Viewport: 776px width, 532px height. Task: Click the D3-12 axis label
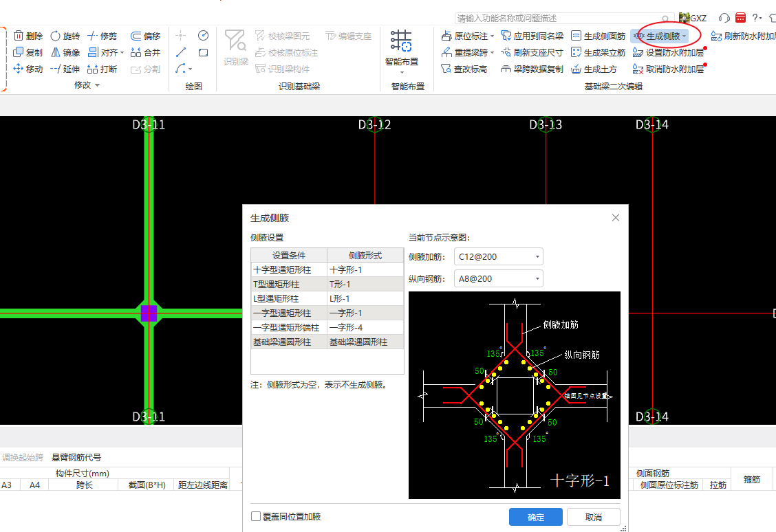pyautogui.click(x=375, y=124)
